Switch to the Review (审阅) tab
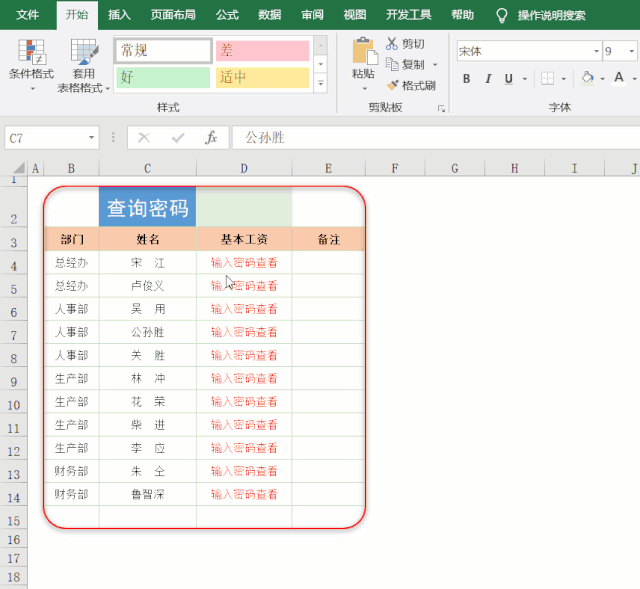The image size is (640, 589). 312,15
